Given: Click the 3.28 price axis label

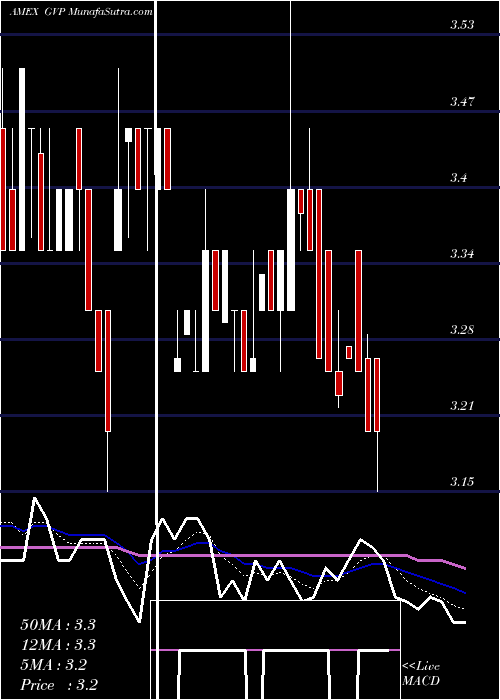Looking at the screenshot, I should (462, 330).
